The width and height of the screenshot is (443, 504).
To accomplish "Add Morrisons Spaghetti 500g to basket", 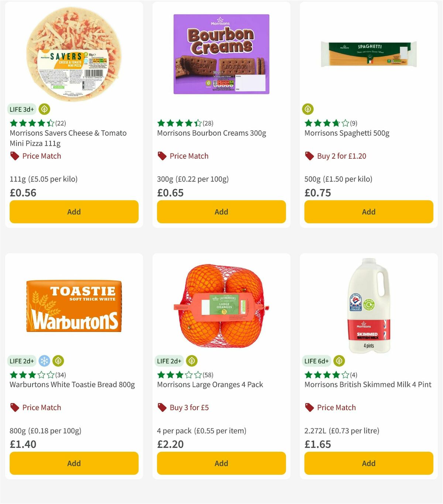I will [368, 212].
